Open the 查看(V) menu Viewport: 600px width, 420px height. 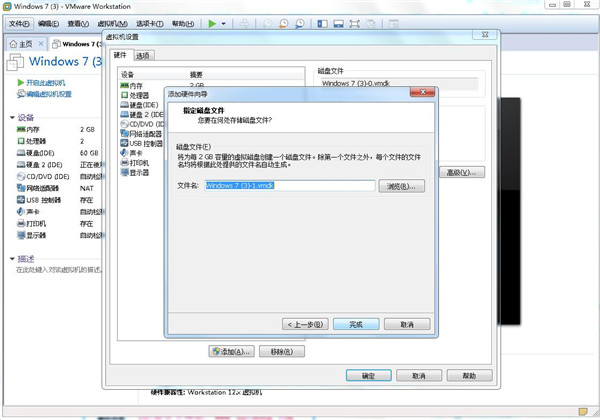78,24
